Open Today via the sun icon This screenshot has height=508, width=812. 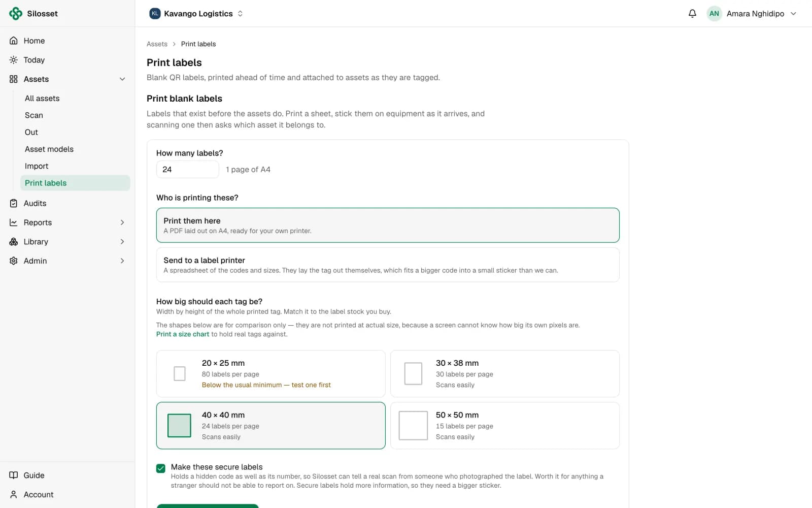tap(14, 60)
